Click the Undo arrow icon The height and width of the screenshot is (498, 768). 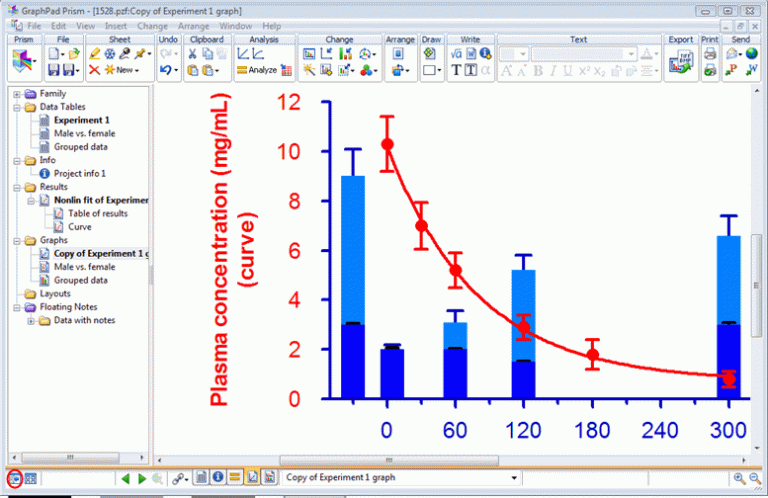[x=168, y=70]
